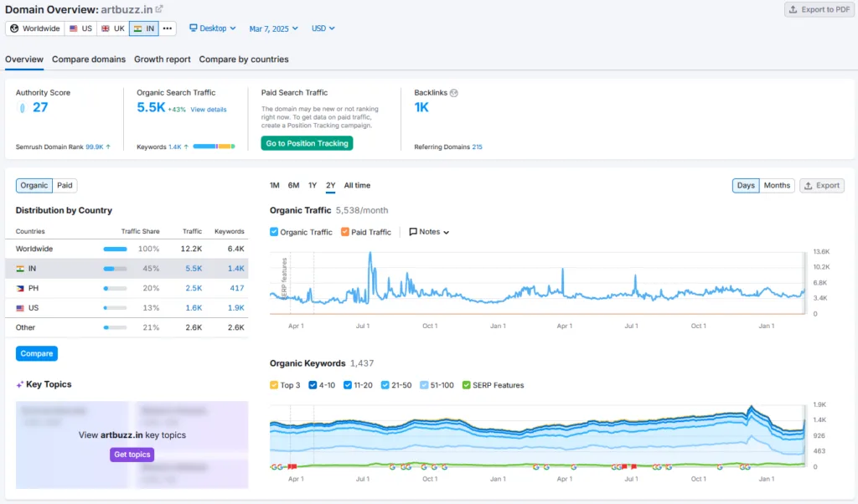The width and height of the screenshot is (858, 504).
Task: Uncheck Paid Traffic checkbox
Action: tap(344, 232)
